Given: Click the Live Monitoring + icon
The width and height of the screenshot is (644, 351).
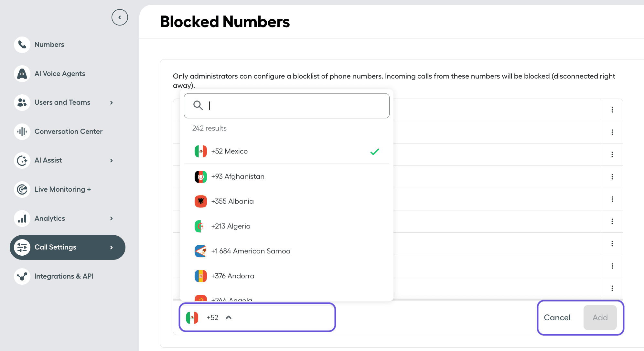Looking at the screenshot, I should pyautogui.click(x=22, y=189).
